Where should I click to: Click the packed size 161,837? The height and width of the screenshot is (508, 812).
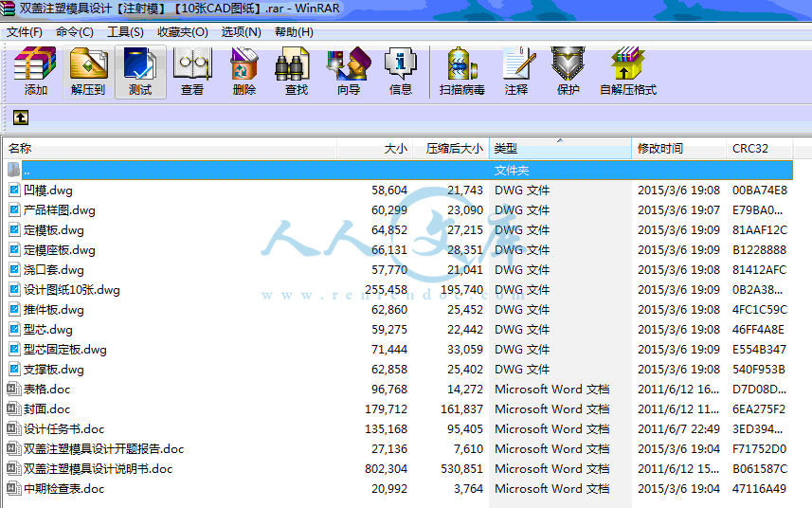(461, 409)
